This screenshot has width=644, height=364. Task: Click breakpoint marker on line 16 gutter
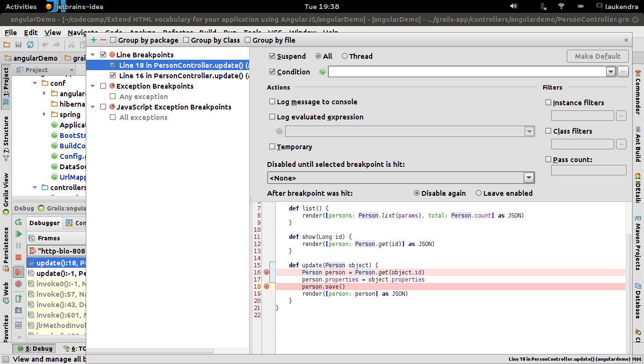[x=267, y=272]
